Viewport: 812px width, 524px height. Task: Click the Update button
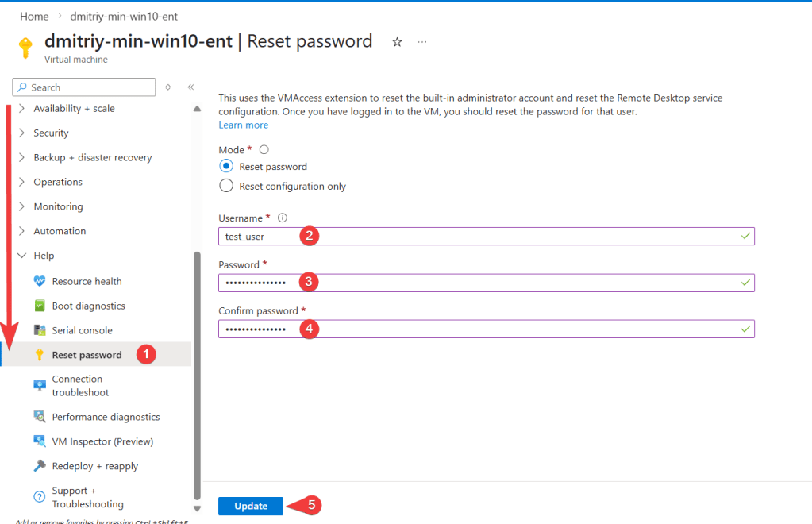pyautogui.click(x=251, y=506)
